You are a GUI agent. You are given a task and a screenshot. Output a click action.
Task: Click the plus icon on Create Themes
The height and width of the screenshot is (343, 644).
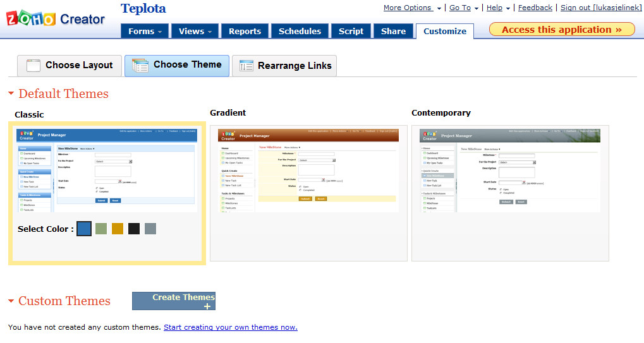point(207,306)
